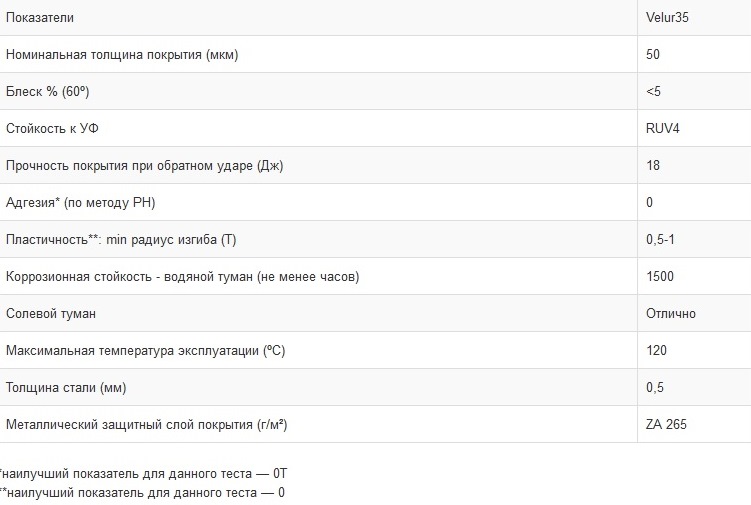Click the "Коррозионная стойкость - водяной туман" label

(x=182, y=276)
